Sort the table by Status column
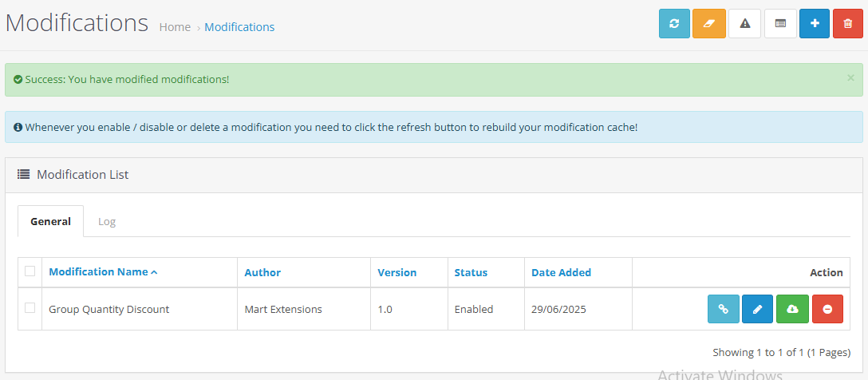 (x=471, y=272)
